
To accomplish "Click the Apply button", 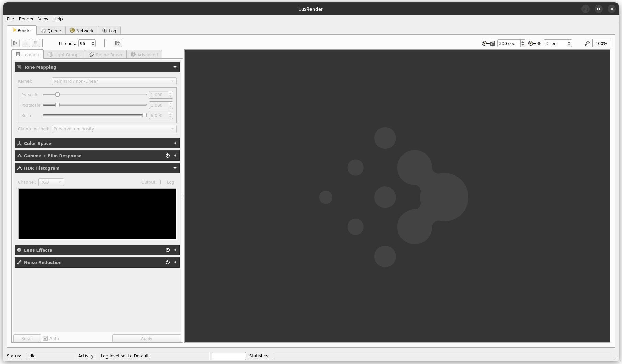I will point(147,338).
